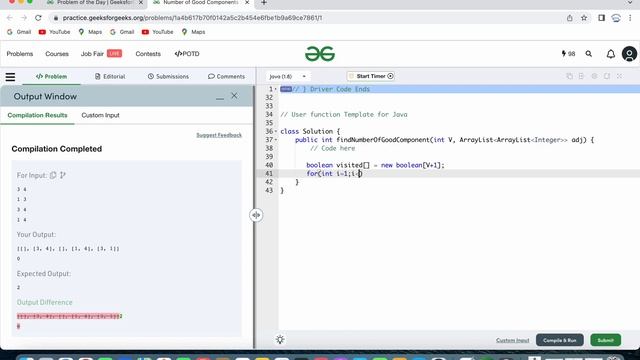This screenshot has height=360, width=640.
Task: Open first Gmail bookmark
Action: point(19,32)
